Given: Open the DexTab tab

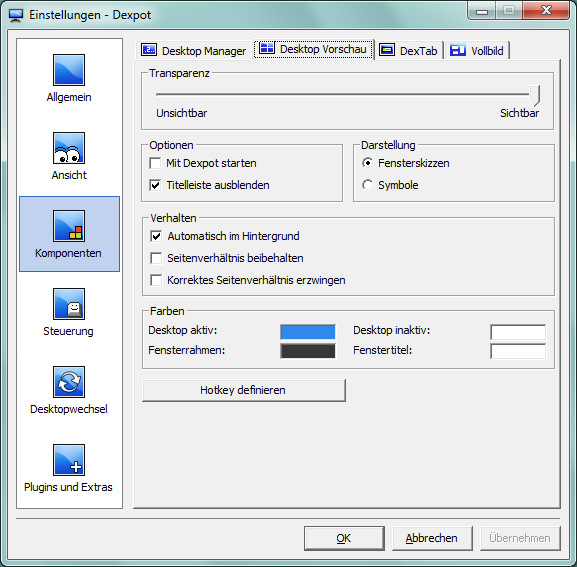Looking at the screenshot, I should click(408, 50).
